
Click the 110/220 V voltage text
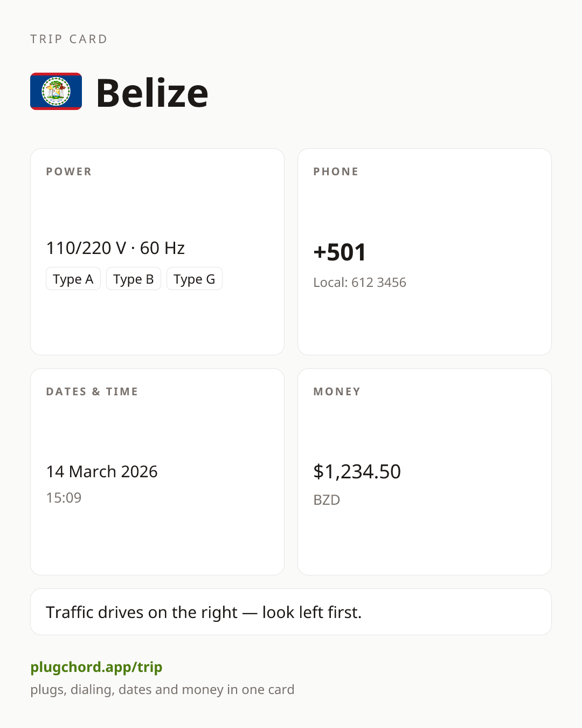86,248
